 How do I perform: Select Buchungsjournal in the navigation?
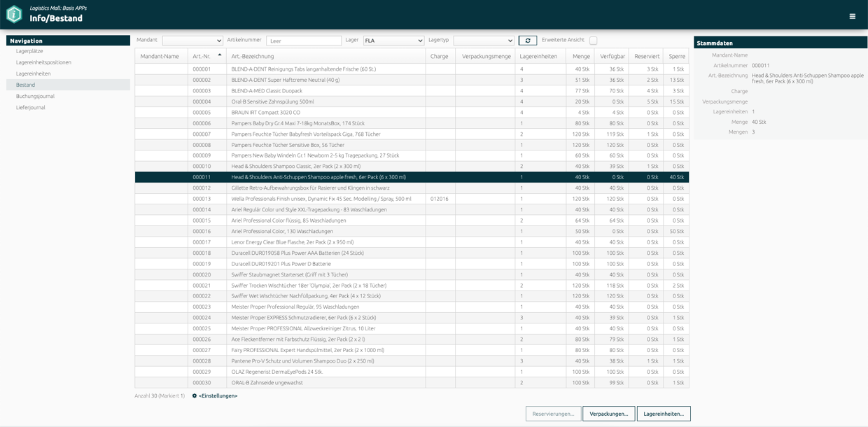click(x=68, y=96)
